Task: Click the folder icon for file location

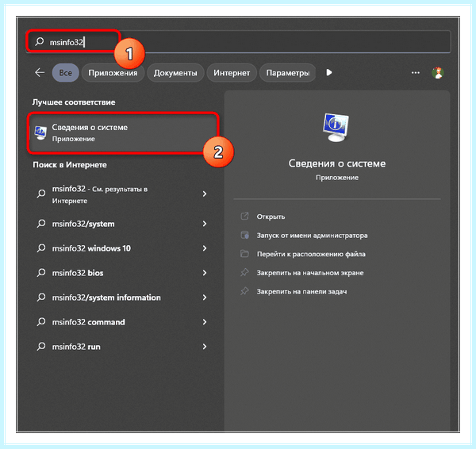Action: 244,254
